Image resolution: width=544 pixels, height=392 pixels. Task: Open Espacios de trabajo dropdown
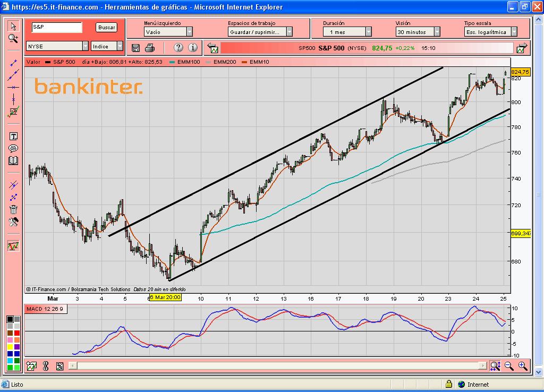(x=260, y=32)
